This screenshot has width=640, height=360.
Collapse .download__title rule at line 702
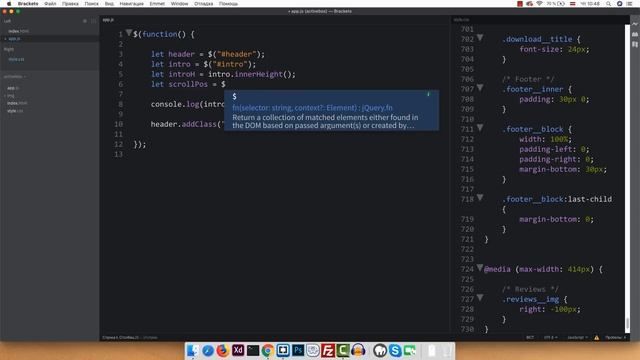click(x=480, y=38)
